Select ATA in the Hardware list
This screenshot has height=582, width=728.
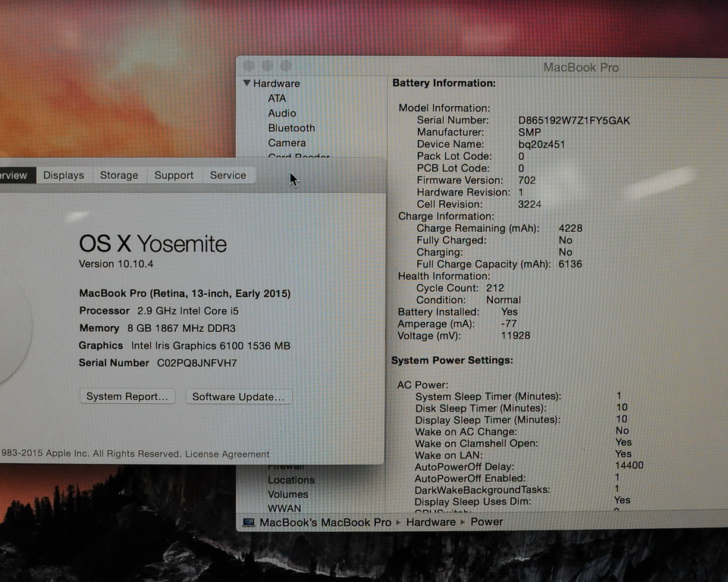tap(277, 99)
